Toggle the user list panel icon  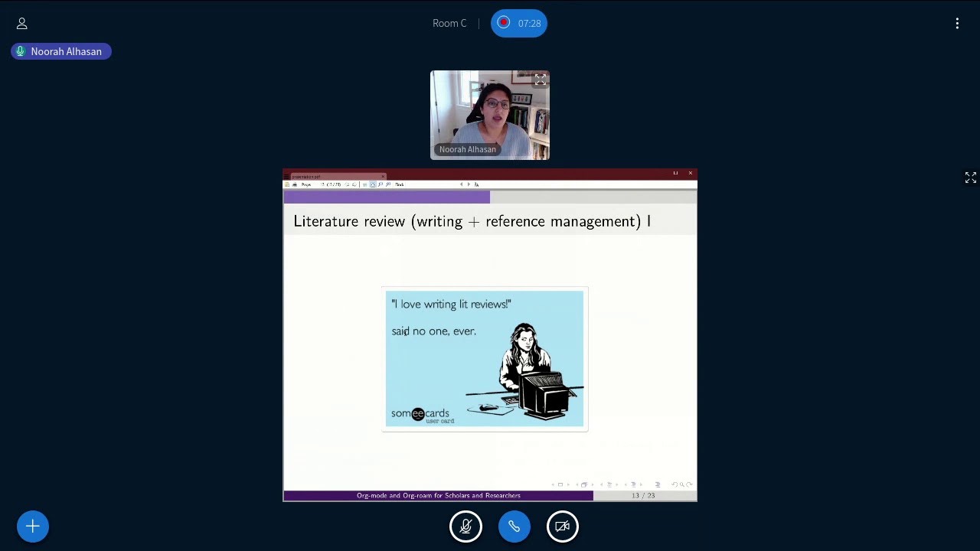coord(21,24)
